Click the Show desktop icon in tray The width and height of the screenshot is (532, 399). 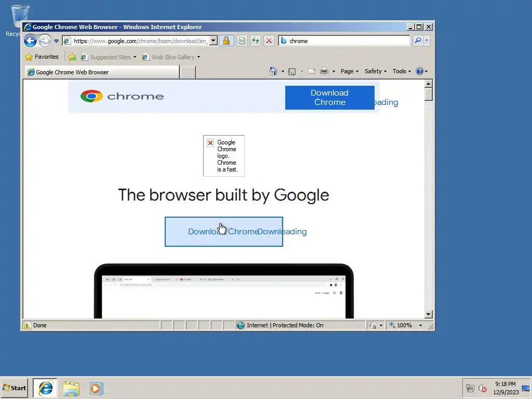526,388
